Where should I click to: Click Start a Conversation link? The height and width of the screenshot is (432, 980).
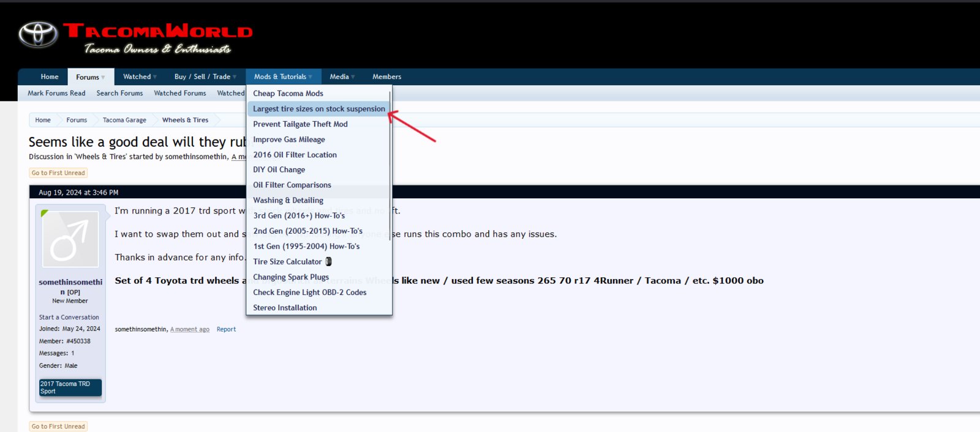(69, 317)
